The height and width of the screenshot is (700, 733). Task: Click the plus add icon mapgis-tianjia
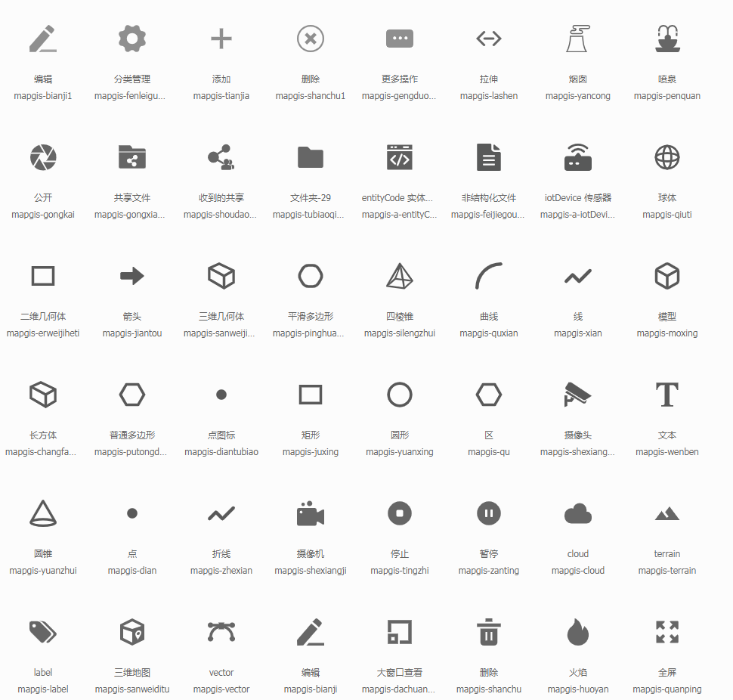221,39
